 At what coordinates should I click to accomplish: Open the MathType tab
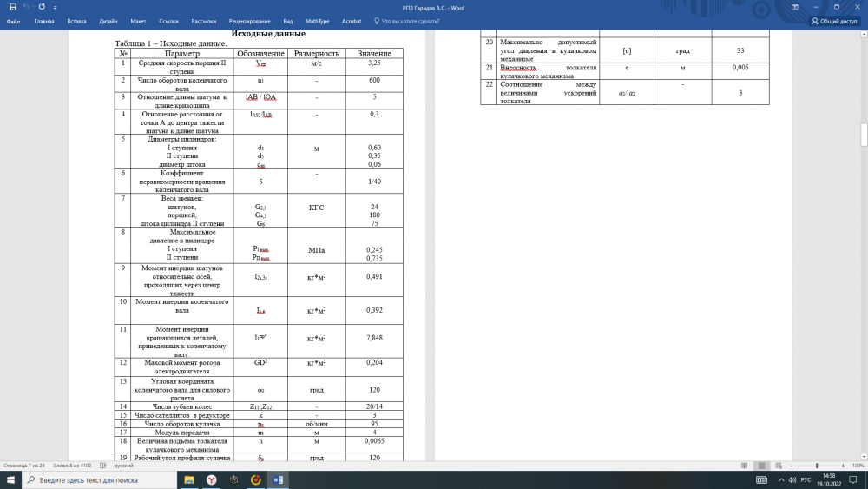tap(317, 21)
